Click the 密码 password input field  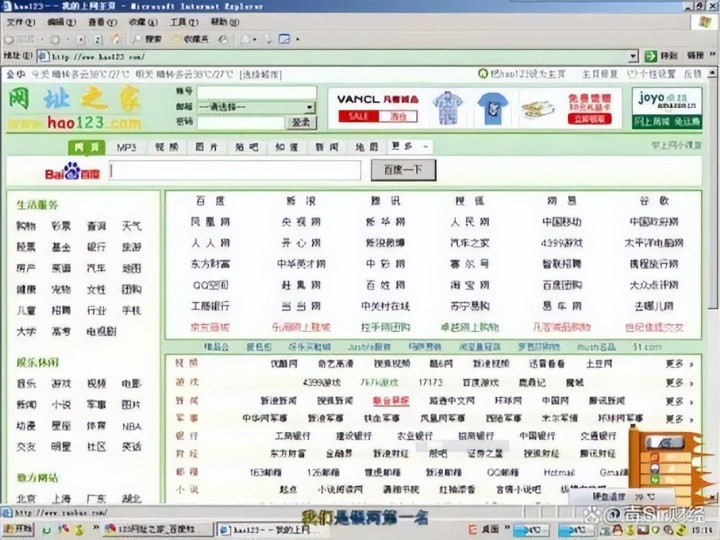click(x=241, y=122)
